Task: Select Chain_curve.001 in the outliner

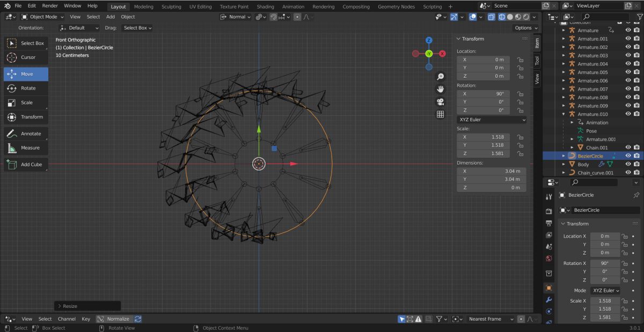Action: tap(595, 173)
